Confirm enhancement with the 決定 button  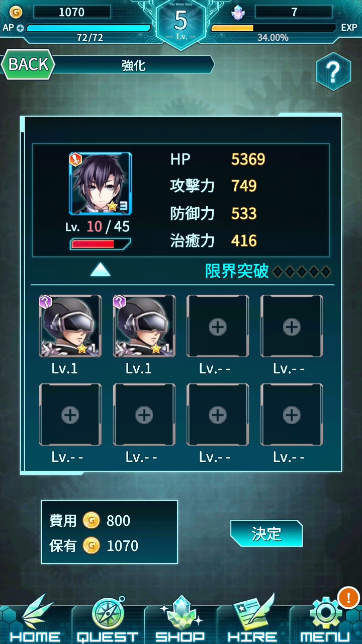coord(266,533)
